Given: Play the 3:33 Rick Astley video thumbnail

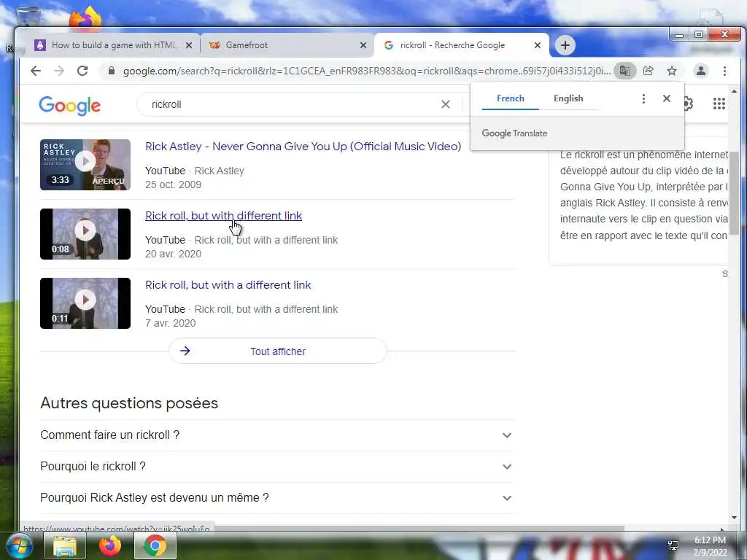Looking at the screenshot, I should click(85, 165).
